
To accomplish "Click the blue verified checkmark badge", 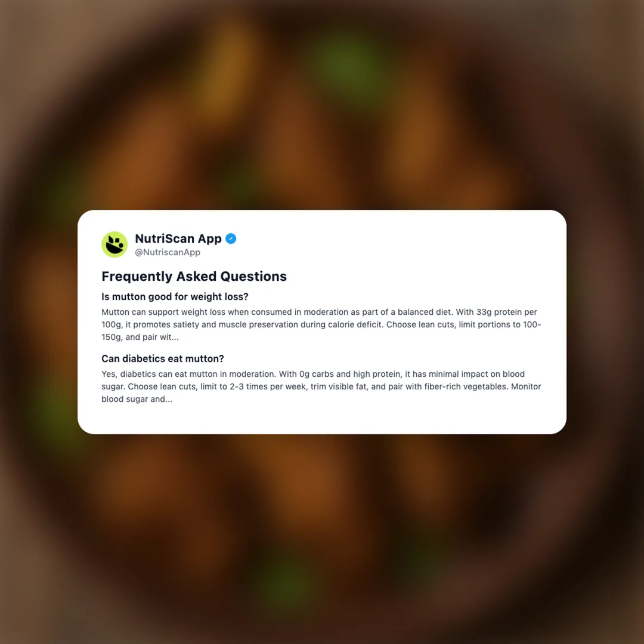I will coord(231,239).
